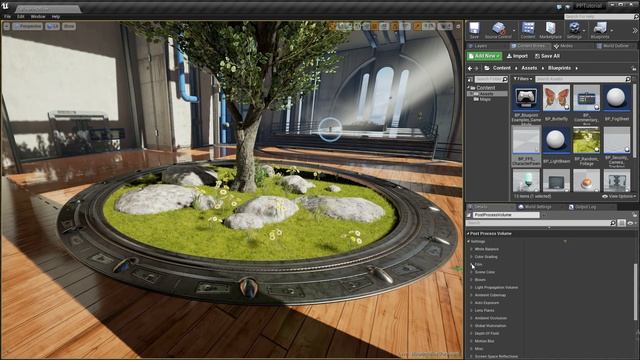Switch to the Layers tab

pos(480,46)
